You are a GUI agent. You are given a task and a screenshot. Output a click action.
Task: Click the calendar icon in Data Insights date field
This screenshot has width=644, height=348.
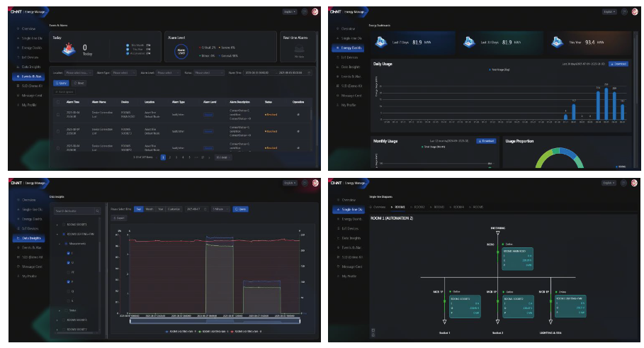[x=205, y=209]
